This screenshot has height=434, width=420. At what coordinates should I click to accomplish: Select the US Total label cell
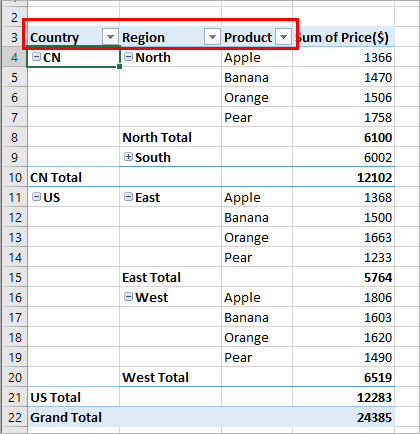tap(73, 397)
